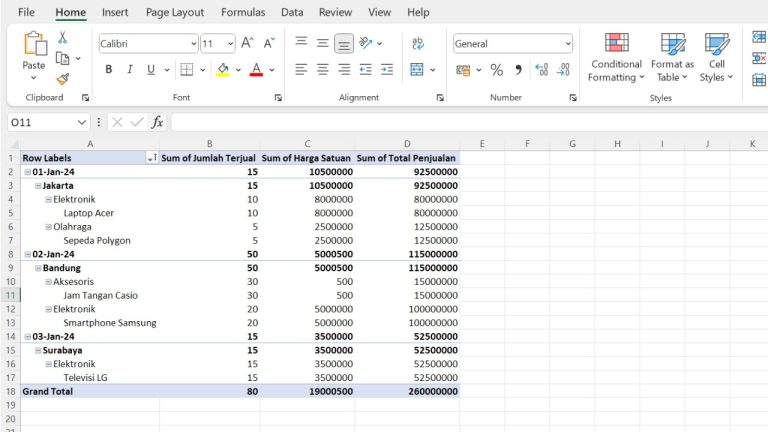Click the Orientation text rotate icon
Image resolution: width=768 pixels, height=432 pixels.
(365, 43)
